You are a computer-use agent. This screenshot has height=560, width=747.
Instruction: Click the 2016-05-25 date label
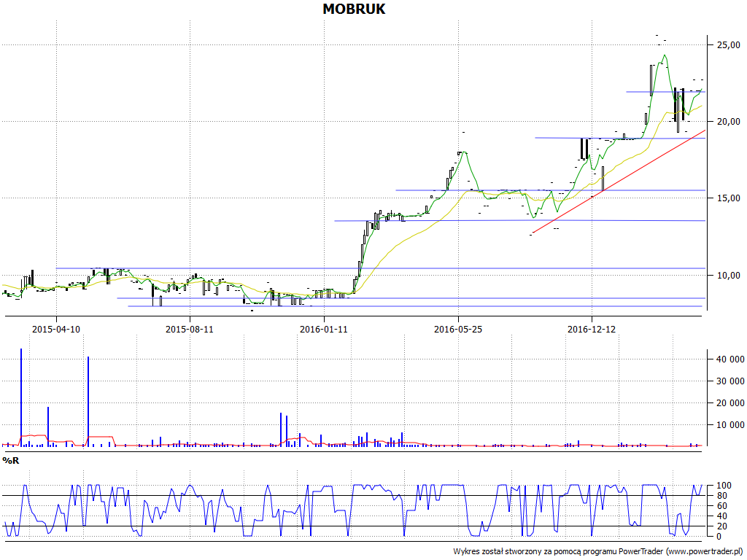pos(458,329)
